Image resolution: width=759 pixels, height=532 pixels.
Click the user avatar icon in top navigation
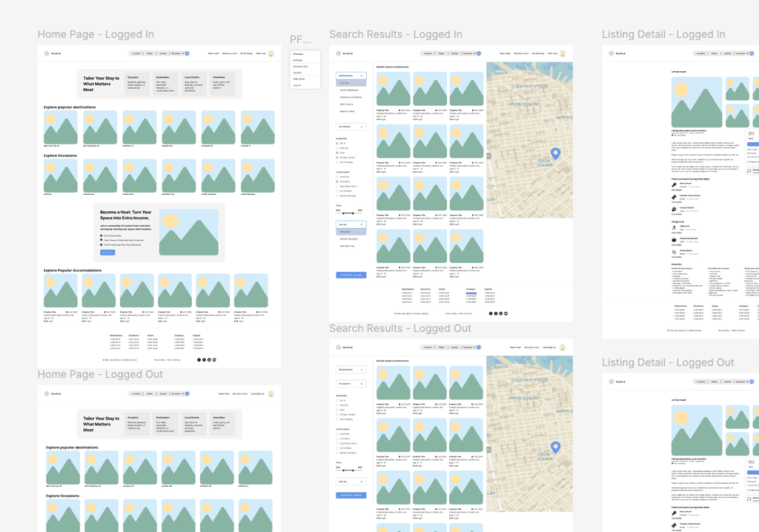[x=563, y=53]
